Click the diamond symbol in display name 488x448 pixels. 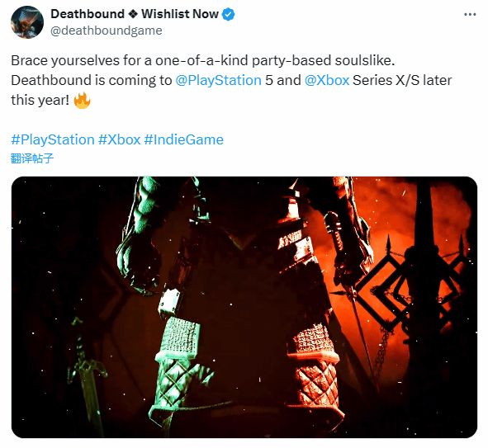[133, 14]
